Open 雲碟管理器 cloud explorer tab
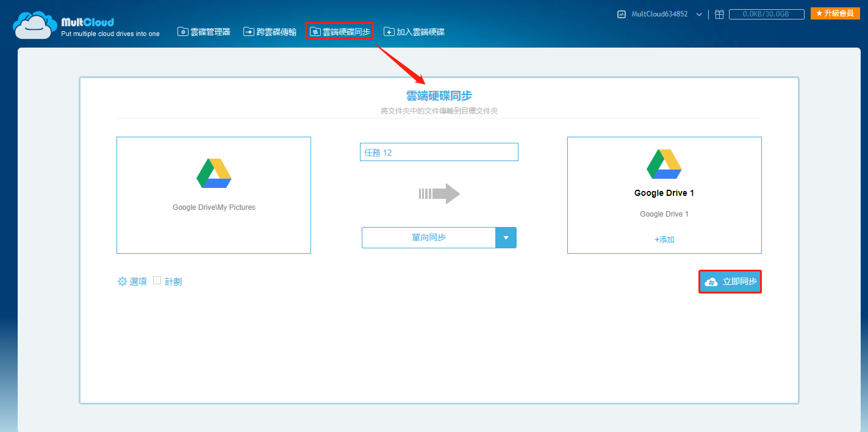The image size is (868, 432). pos(204,31)
